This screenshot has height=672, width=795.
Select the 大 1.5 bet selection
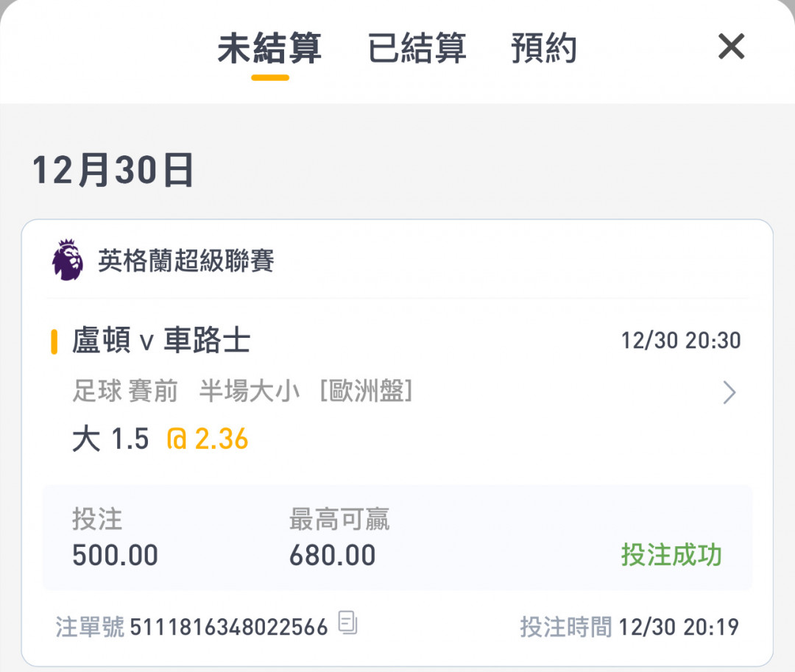pos(110,439)
